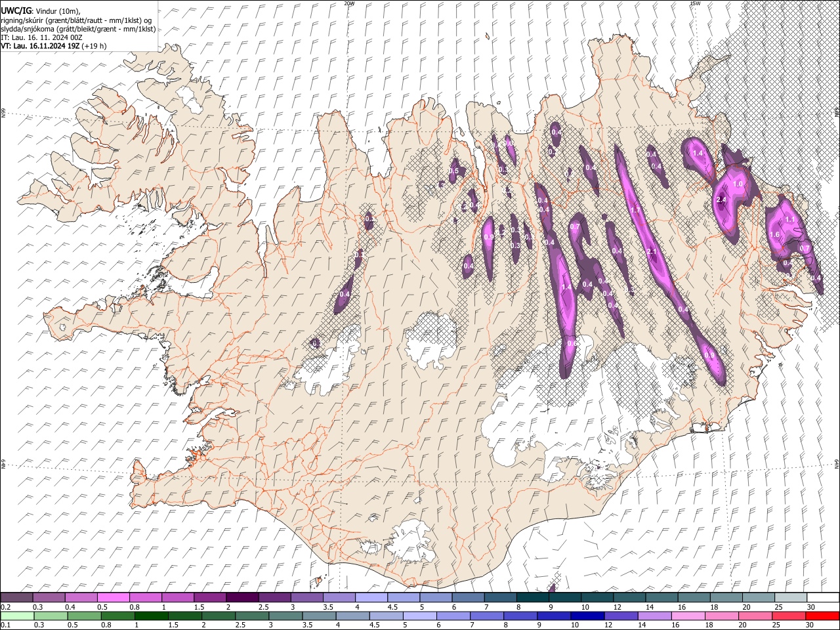Screen dimensions: 840x630
Task: Select the 'IT: Lau. 16. 11. 2024 00Z' line
Action: pos(41,37)
